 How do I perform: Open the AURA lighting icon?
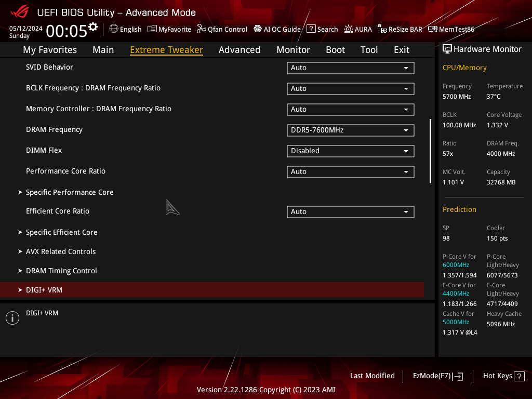[349, 29]
